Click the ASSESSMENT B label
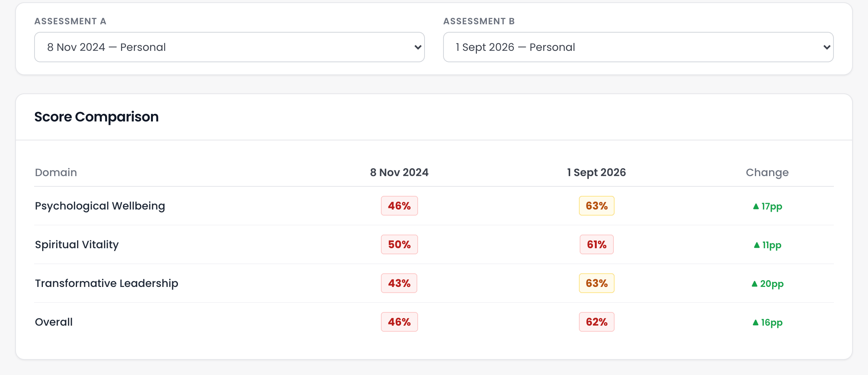 point(479,21)
